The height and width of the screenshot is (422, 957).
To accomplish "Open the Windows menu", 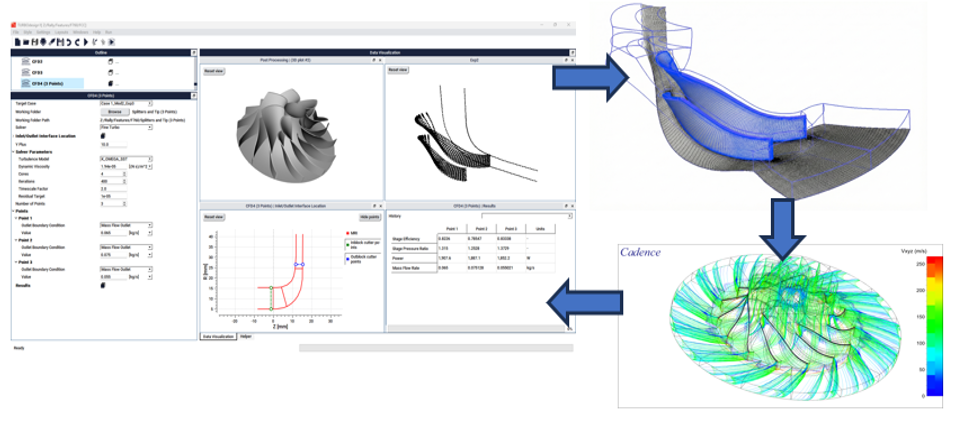I will pyautogui.click(x=81, y=32).
